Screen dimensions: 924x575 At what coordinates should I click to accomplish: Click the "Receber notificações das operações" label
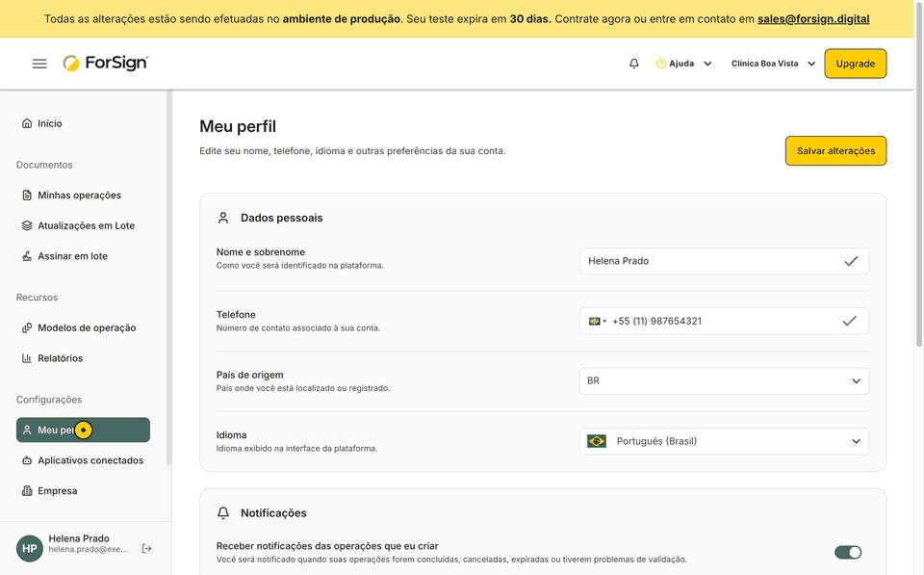pos(327,546)
